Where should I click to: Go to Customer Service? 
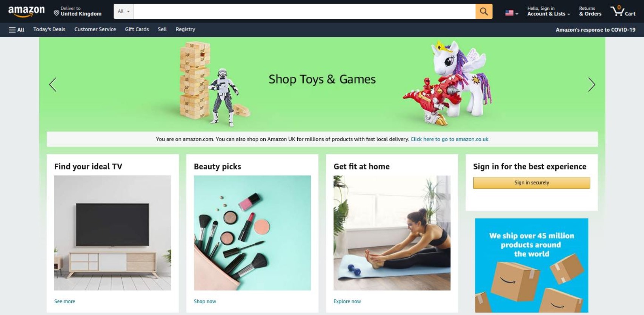tap(95, 29)
